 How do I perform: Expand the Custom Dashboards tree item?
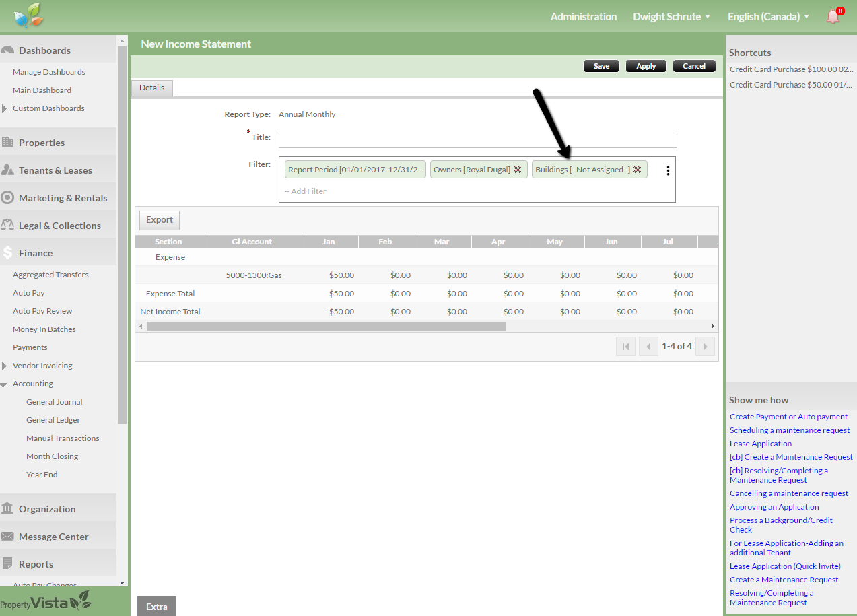coord(5,108)
